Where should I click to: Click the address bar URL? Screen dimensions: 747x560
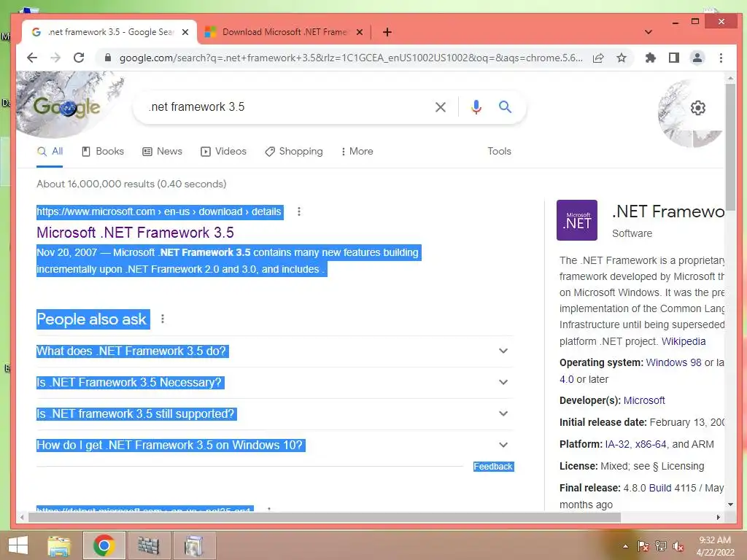point(351,58)
